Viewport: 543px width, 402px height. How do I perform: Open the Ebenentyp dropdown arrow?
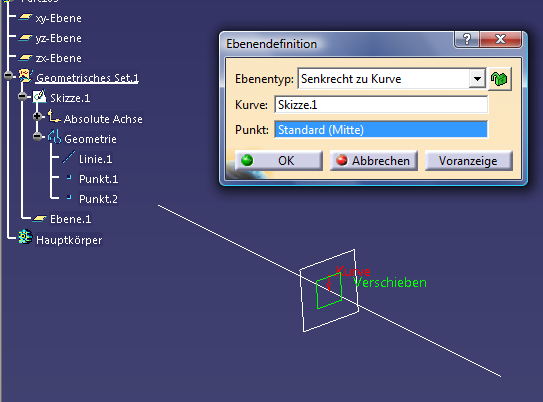click(x=477, y=79)
